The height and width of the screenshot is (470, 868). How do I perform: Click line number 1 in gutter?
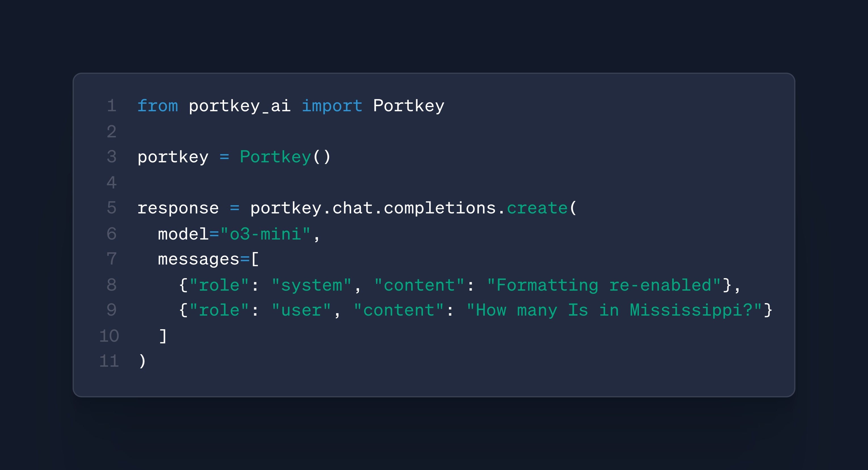point(111,106)
